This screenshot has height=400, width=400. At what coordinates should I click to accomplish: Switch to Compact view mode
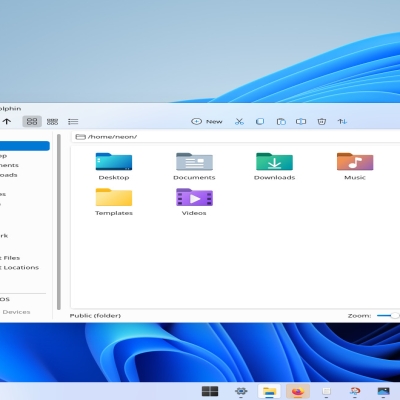click(x=52, y=122)
